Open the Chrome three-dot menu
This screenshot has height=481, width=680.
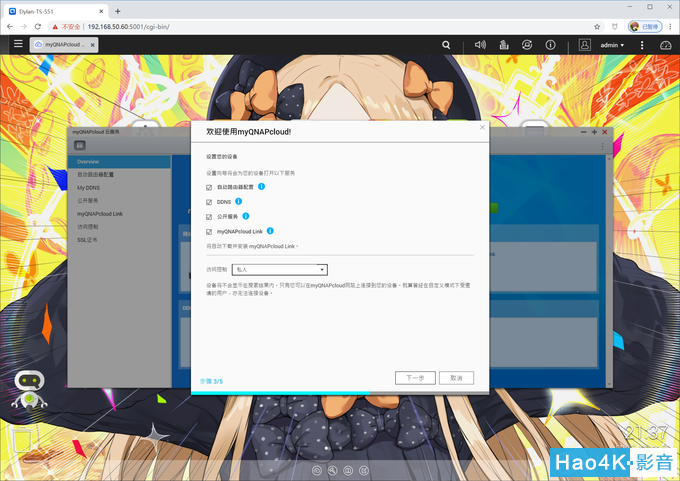point(670,27)
